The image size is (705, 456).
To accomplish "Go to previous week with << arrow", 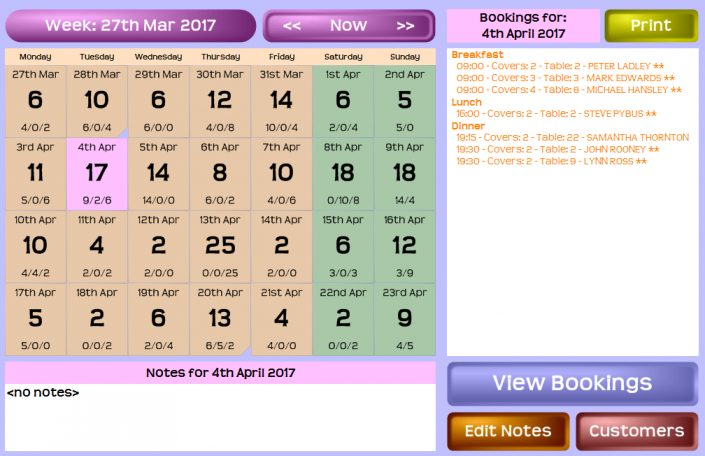I will [x=291, y=26].
